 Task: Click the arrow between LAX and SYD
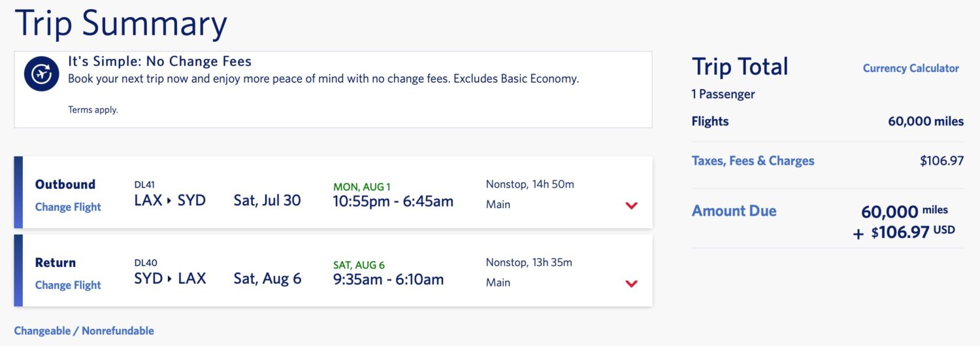[x=170, y=201]
